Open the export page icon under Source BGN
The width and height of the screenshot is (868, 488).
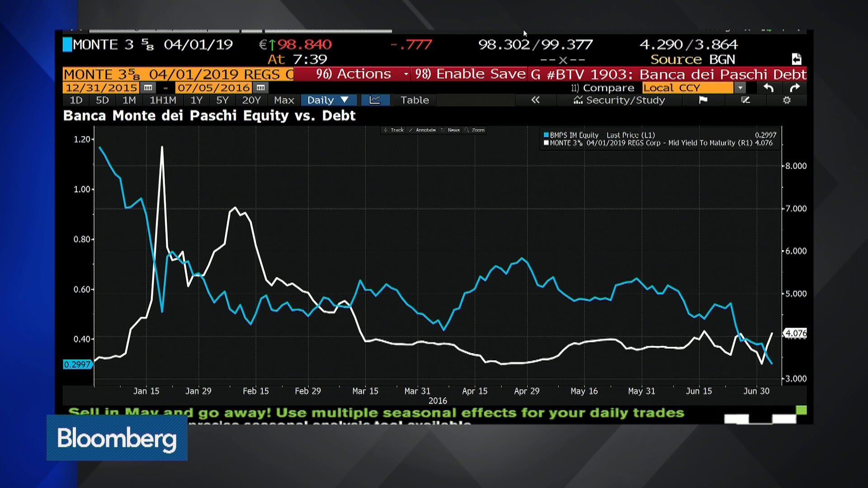[796, 59]
